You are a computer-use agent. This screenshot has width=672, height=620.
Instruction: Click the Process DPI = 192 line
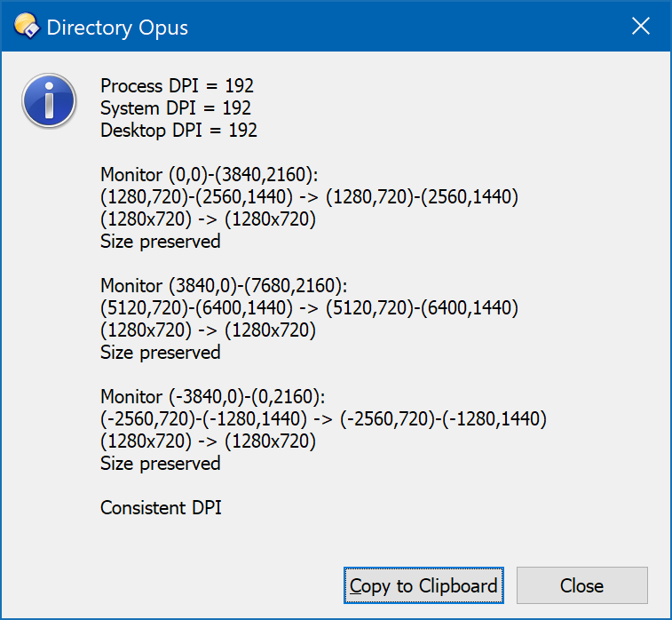click(x=177, y=86)
